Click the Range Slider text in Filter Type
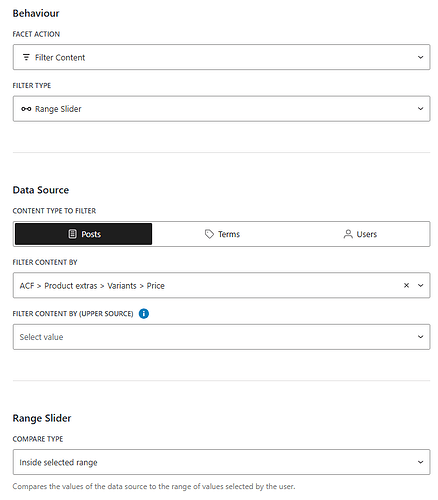438x500 pixels. coord(58,109)
